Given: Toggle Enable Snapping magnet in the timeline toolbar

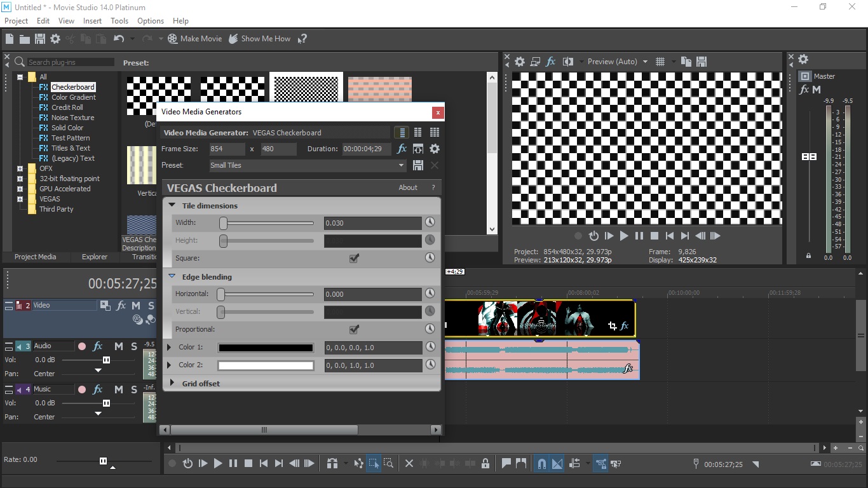Looking at the screenshot, I should (542, 464).
